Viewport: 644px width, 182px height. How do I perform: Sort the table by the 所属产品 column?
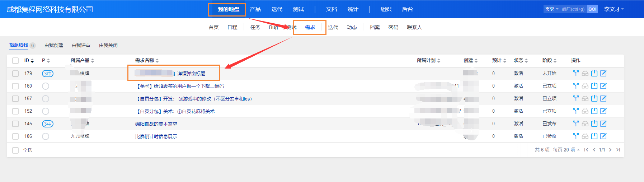pyautogui.click(x=82, y=60)
